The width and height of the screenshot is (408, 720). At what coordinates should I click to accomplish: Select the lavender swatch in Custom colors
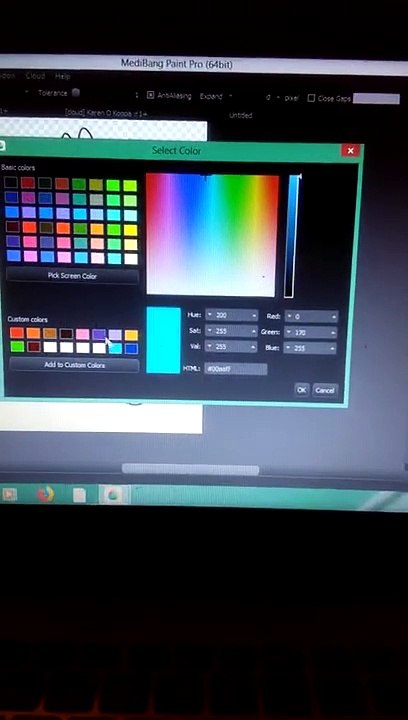115,335
